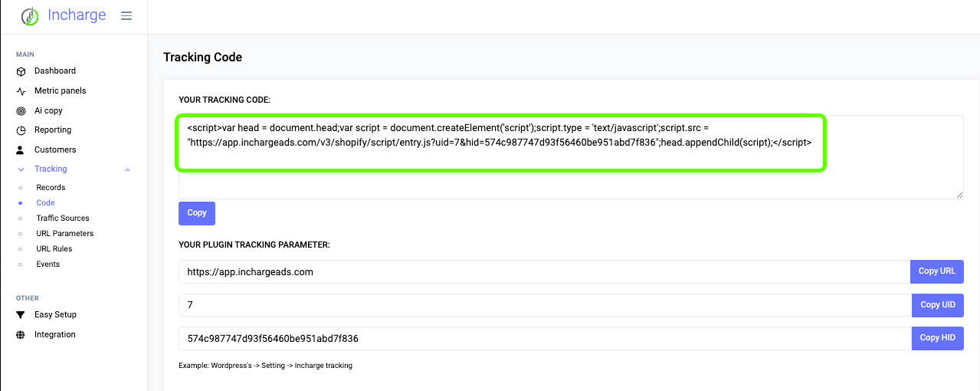This screenshot has height=391, width=980.
Task: Click the plugin URL field
Action: pyautogui.click(x=544, y=271)
